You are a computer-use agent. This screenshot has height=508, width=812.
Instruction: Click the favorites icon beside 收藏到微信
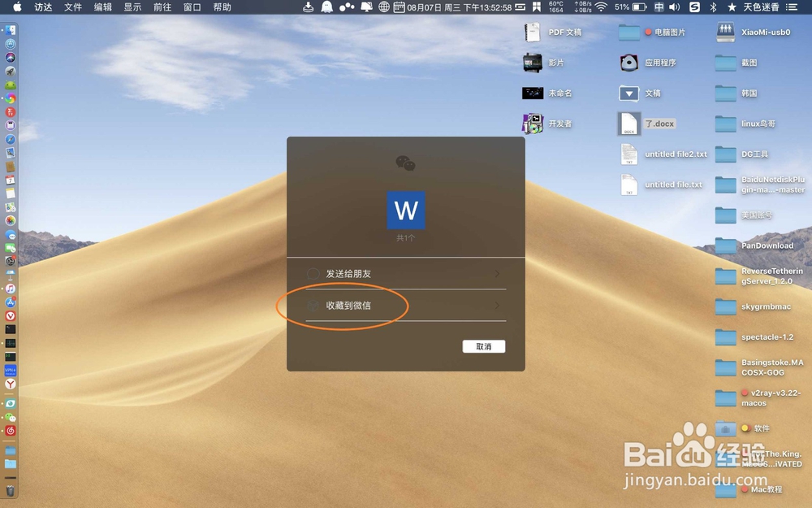coord(313,306)
